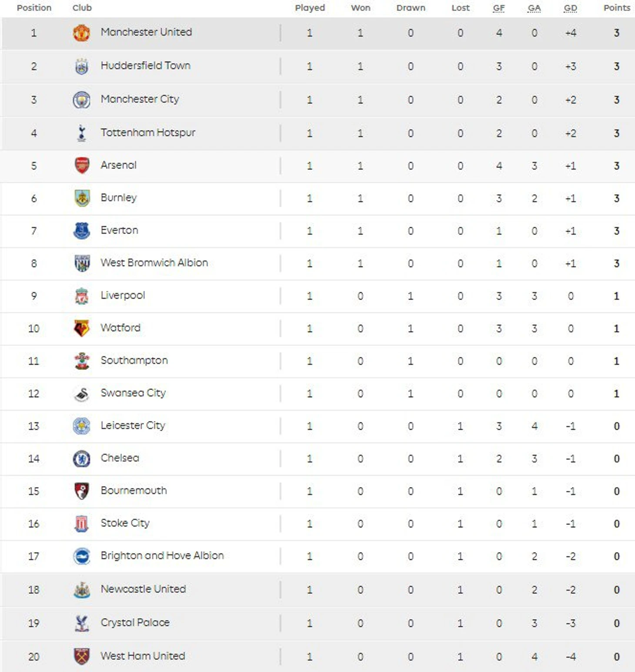635x672 pixels.
Task: Select the Manchester City crest
Action: point(81,100)
